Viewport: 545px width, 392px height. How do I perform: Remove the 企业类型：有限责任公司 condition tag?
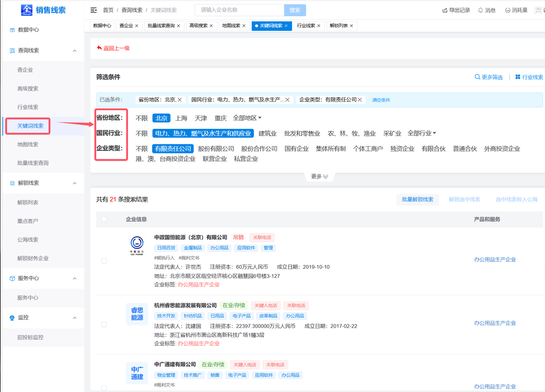point(360,100)
